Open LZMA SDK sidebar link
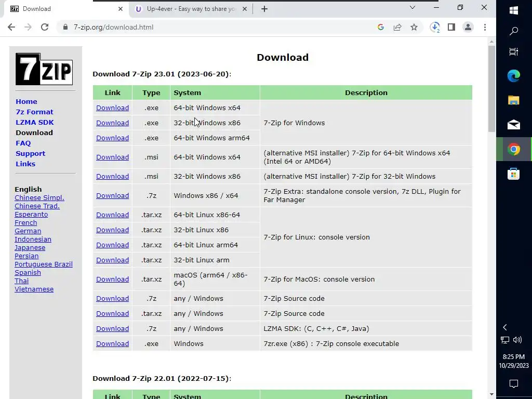 (35, 122)
